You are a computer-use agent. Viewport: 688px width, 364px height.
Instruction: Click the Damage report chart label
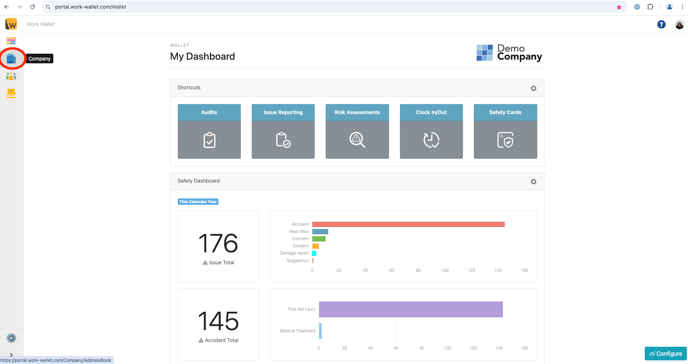pos(294,253)
